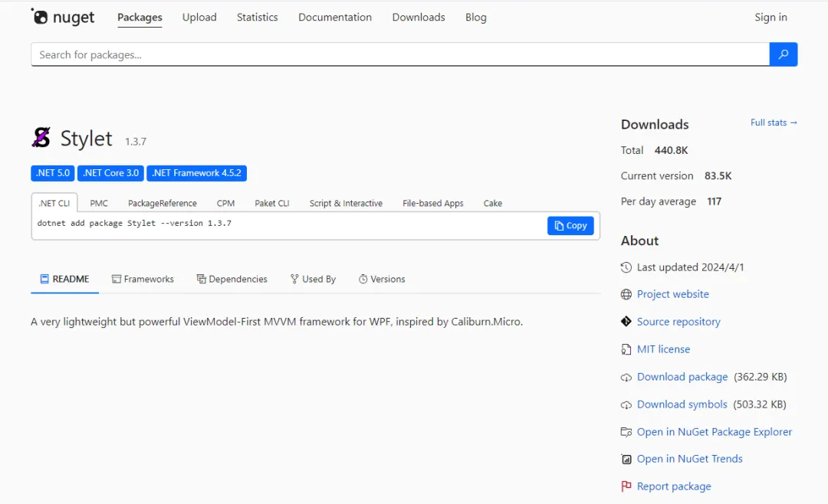
Task: Focus the Search for packages field
Action: (x=400, y=54)
